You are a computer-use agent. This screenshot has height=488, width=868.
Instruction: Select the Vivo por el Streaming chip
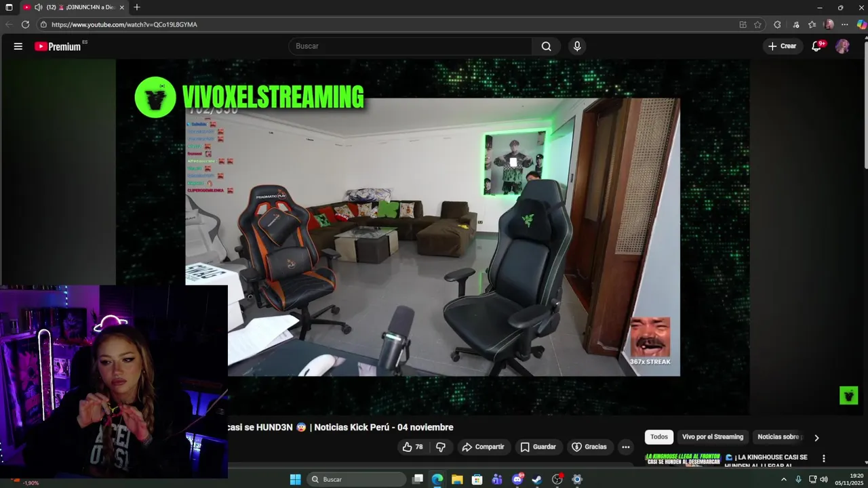(x=713, y=437)
